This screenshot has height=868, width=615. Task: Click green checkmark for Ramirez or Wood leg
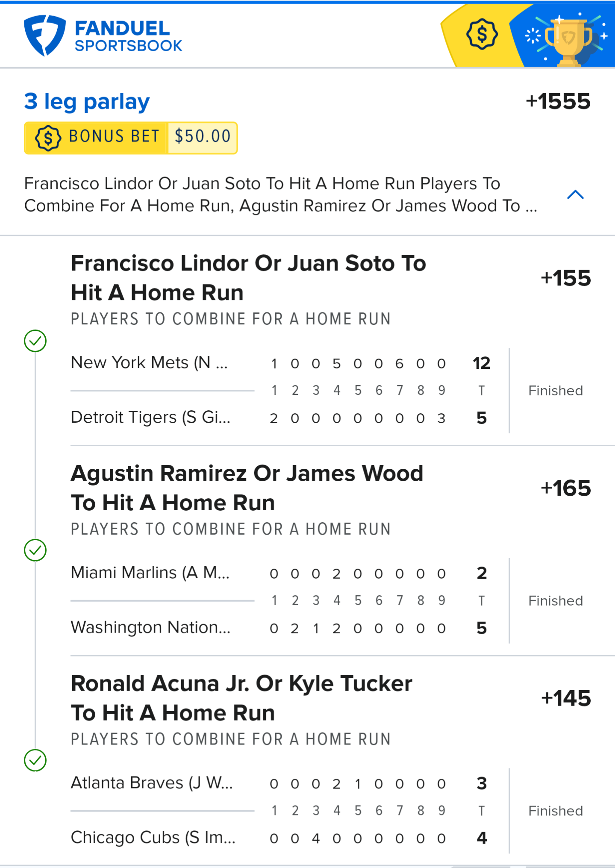pos(35,550)
